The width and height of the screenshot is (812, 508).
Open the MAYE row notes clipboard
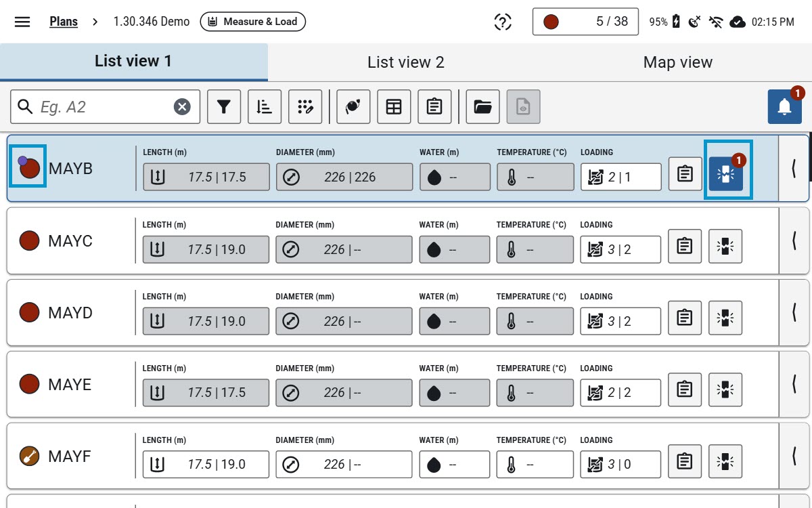685,389
